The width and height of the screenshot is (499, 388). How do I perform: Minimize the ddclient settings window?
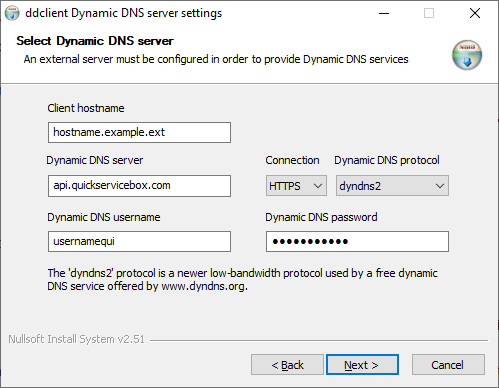384,13
